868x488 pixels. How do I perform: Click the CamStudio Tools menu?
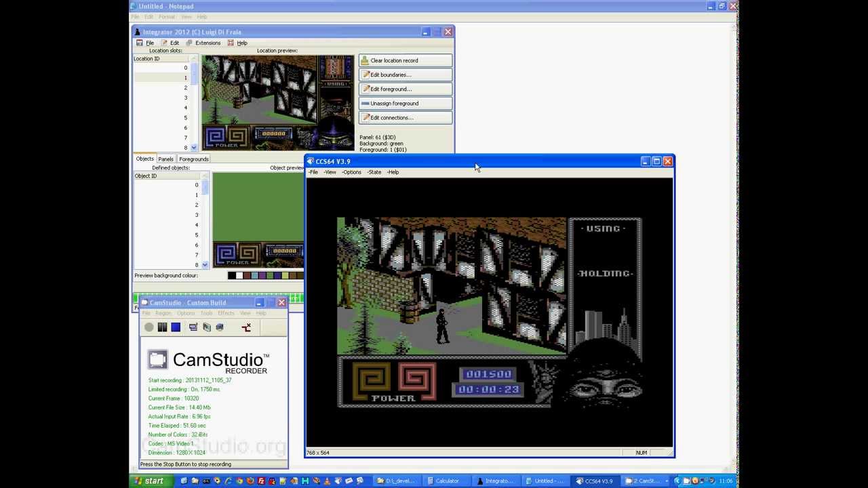(x=206, y=313)
